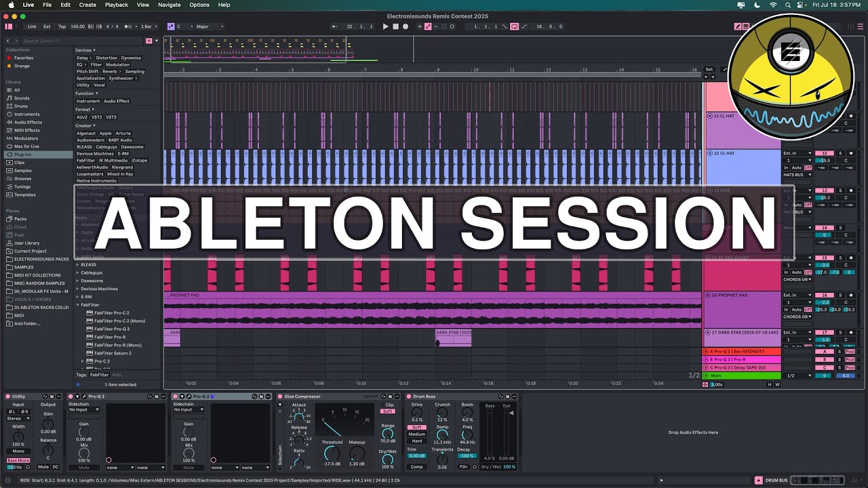Select the Favorites collection
The height and width of the screenshot is (488, 868).
pyautogui.click(x=23, y=58)
